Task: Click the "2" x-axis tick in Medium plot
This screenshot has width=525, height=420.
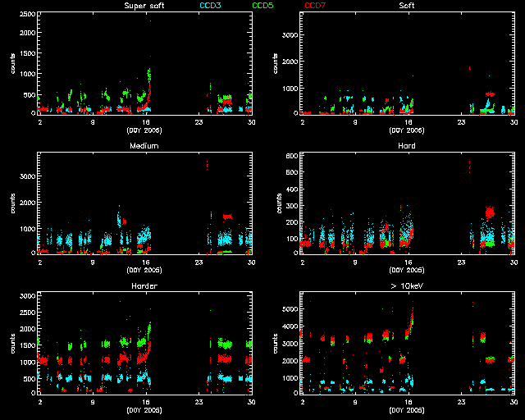Action: [x=40, y=262]
